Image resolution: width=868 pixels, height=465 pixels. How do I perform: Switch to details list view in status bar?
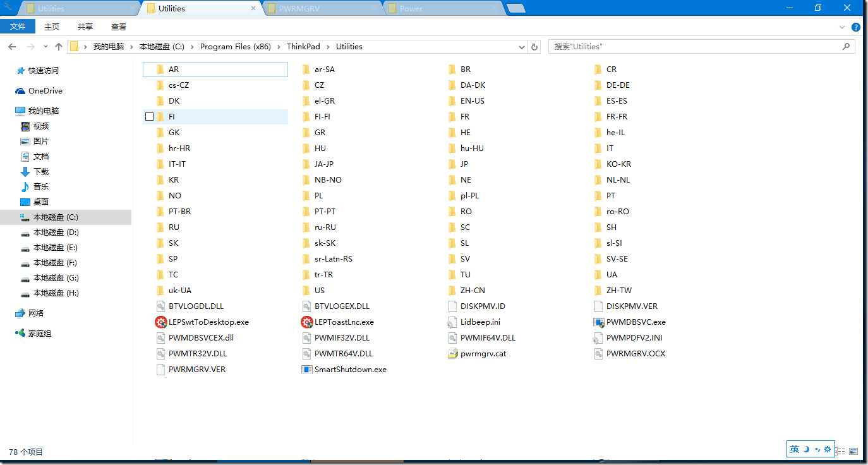click(x=841, y=452)
